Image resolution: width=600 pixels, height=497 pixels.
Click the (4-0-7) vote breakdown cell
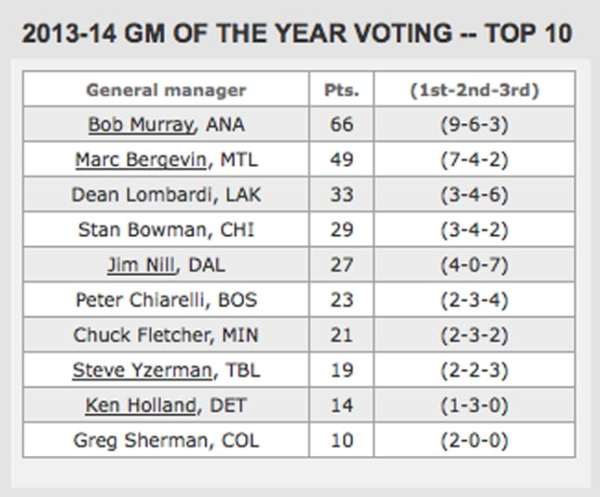pos(476,265)
